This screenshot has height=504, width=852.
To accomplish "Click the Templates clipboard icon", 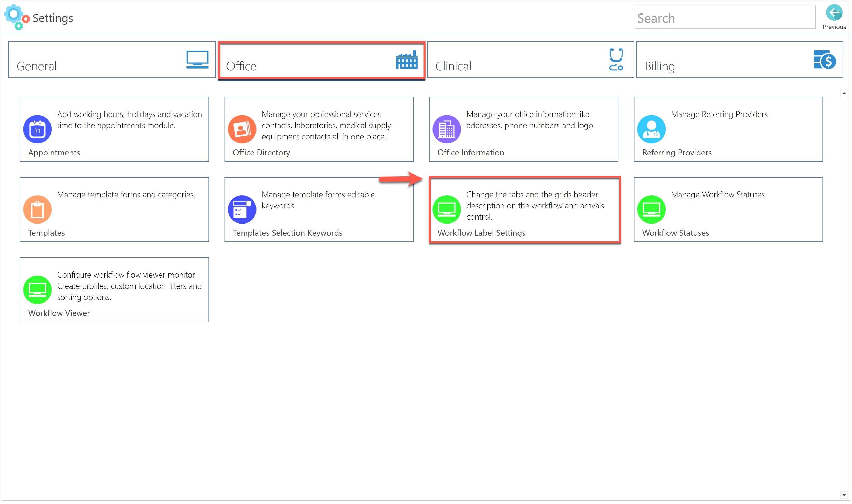I will click(x=37, y=210).
